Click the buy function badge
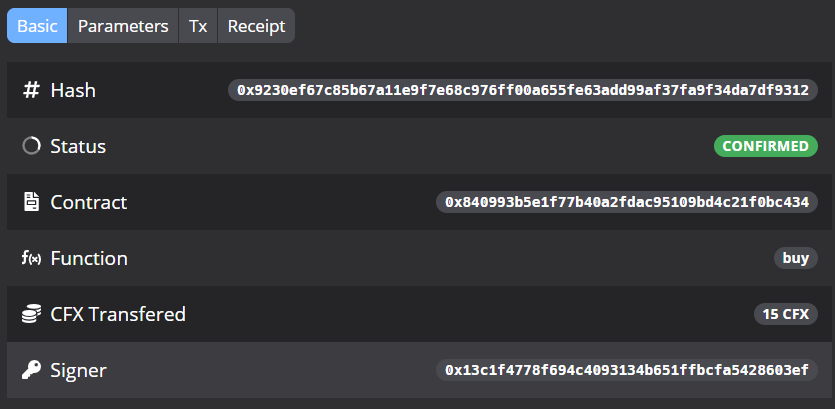835x409 pixels. pos(795,258)
